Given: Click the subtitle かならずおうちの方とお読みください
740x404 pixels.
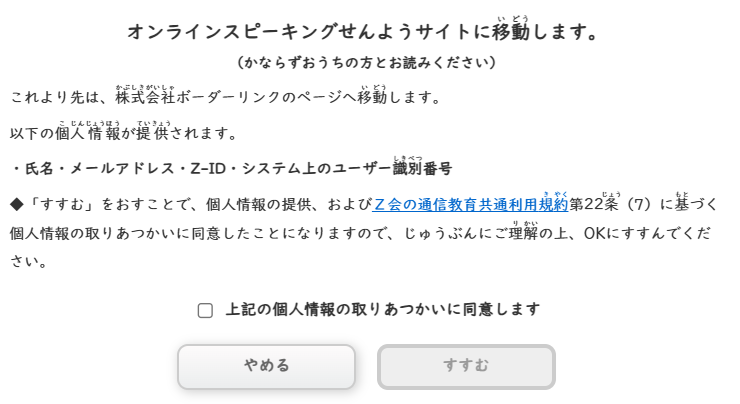Looking at the screenshot, I should coord(367,62).
